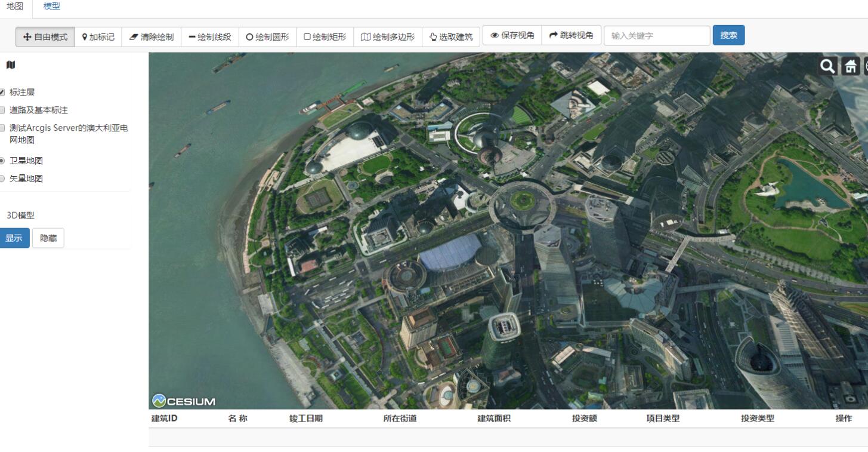Activate the 选取建筑 building picker
This screenshot has width=868, height=452.
pos(451,36)
